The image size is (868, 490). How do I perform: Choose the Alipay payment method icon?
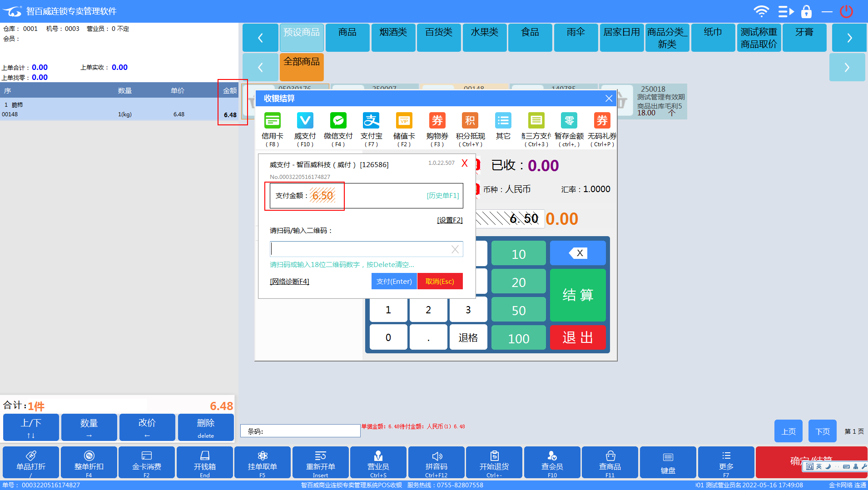tap(371, 121)
